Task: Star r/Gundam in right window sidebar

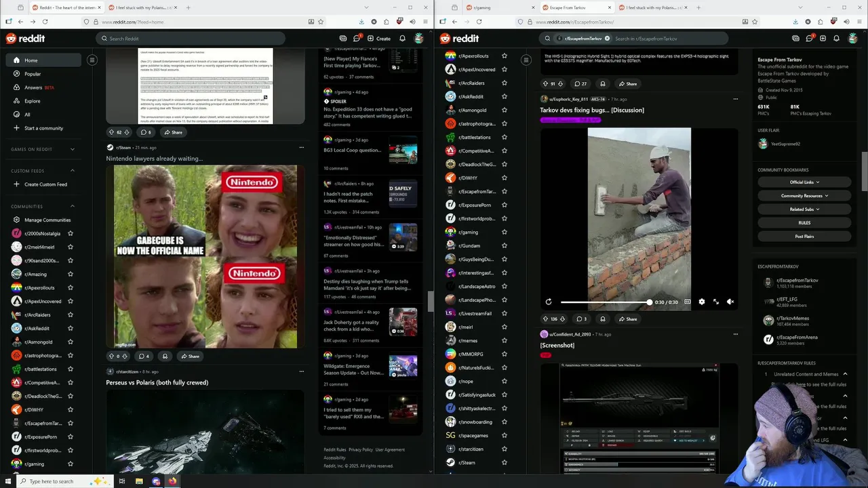Action: click(x=505, y=245)
